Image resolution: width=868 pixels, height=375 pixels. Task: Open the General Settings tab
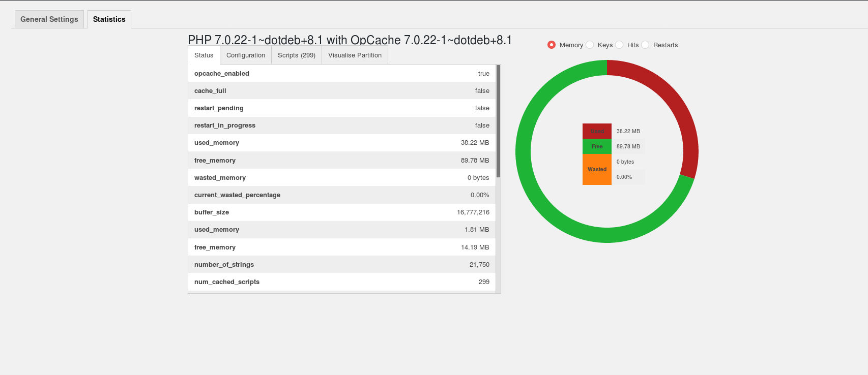49,19
